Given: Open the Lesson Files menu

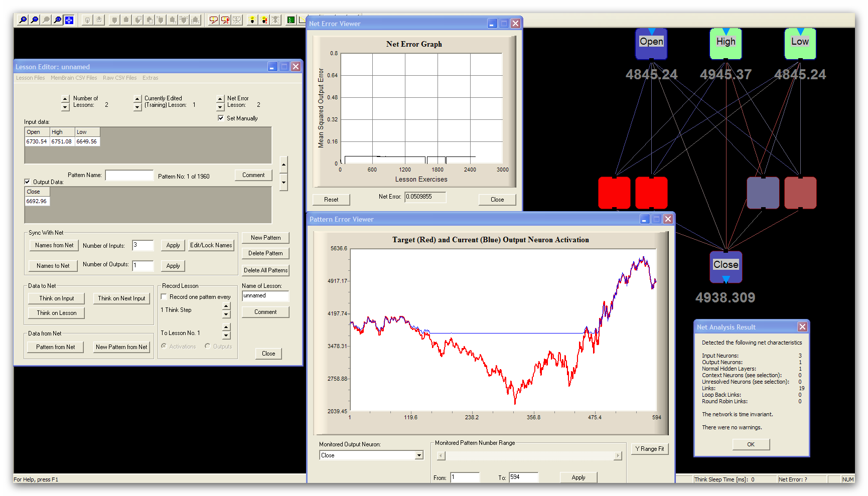Looking at the screenshot, I should pyautogui.click(x=30, y=78).
